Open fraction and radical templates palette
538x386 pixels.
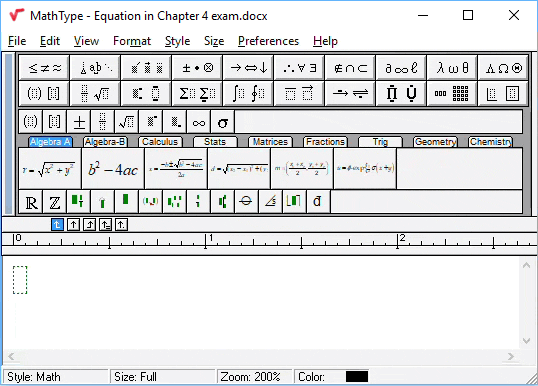(x=95, y=93)
